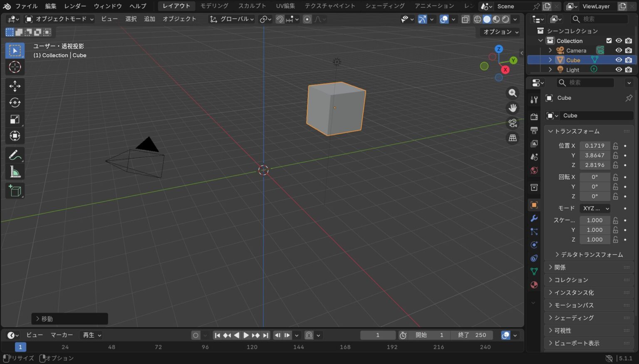639x364 pixels.
Task: Open the 追加 menu in viewport header
Action: (149, 19)
